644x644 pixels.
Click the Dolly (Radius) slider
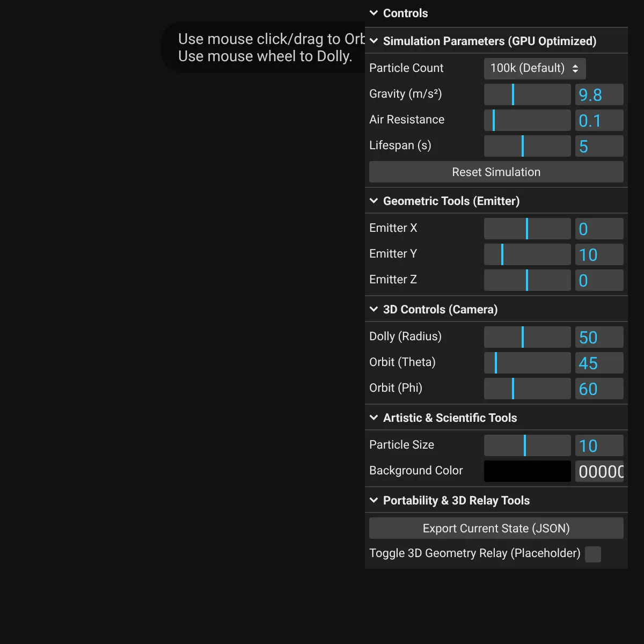(x=527, y=338)
